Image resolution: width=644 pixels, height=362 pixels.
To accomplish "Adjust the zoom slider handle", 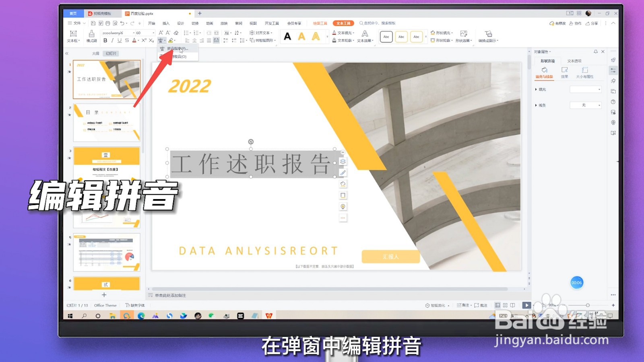I will point(588,305).
